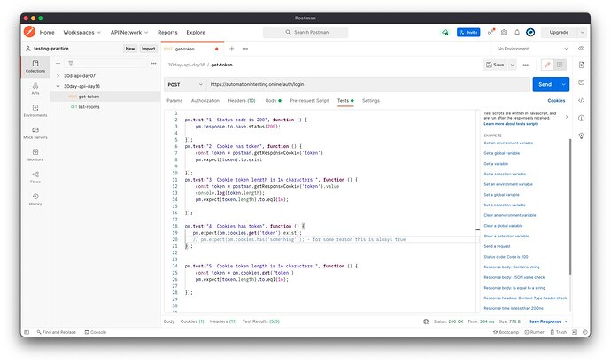Open the Collections sidebar panel
611x364 pixels.
[x=35, y=66]
